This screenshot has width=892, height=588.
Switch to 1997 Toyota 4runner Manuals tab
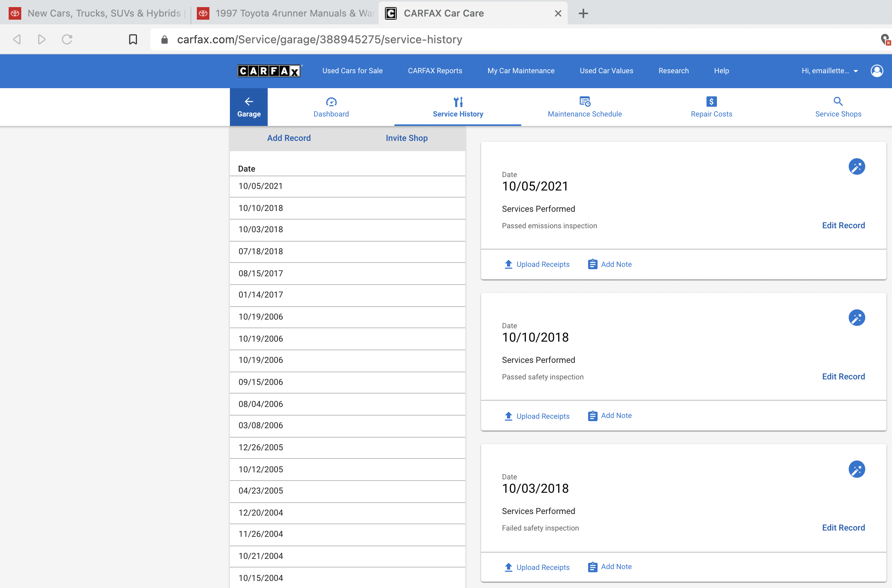(x=285, y=13)
